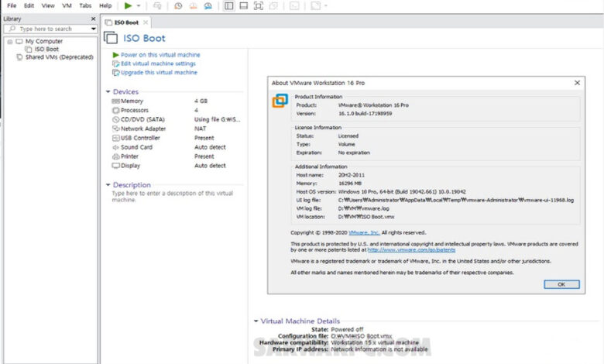
Task: Close the About VMware Workstation dialog
Action: click(577, 83)
